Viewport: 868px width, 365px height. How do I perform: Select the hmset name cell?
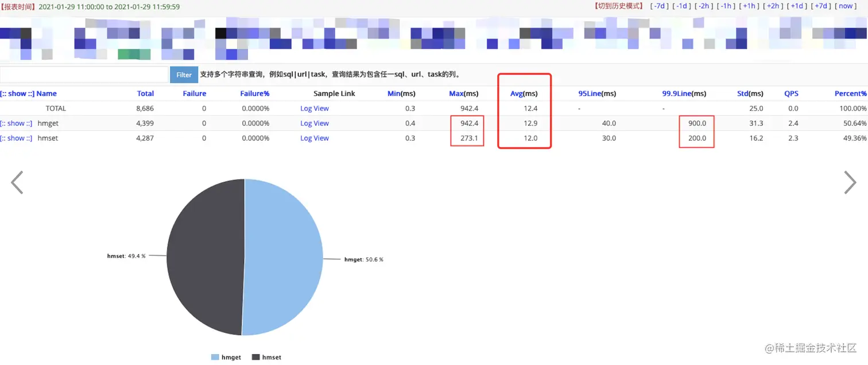pos(48,138)
